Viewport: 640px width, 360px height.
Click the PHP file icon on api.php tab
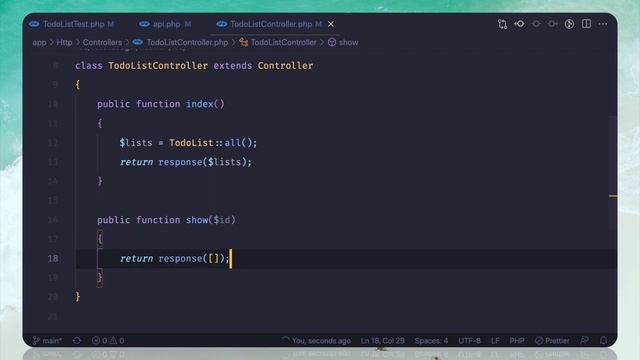[x=144, y=24]
